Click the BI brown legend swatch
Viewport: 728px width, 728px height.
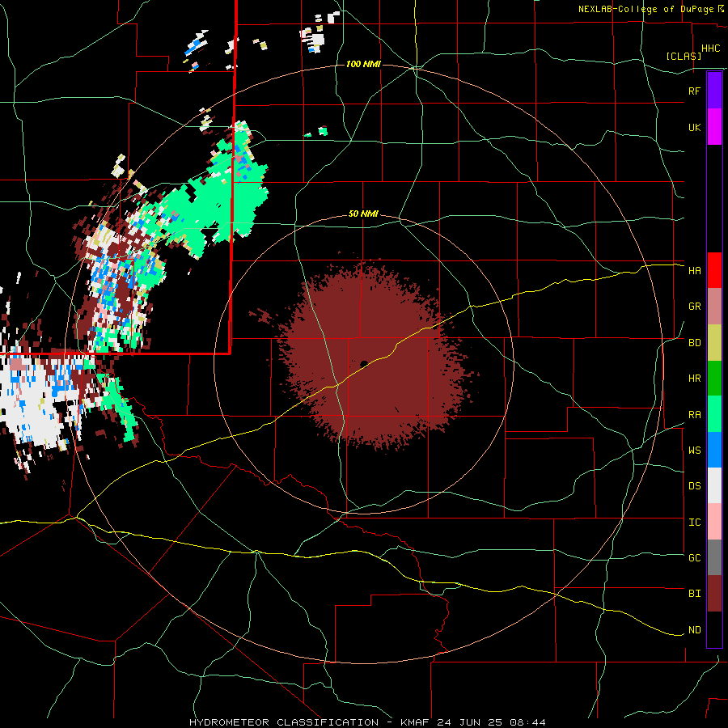pyautogui.click(x=714, y=594)
